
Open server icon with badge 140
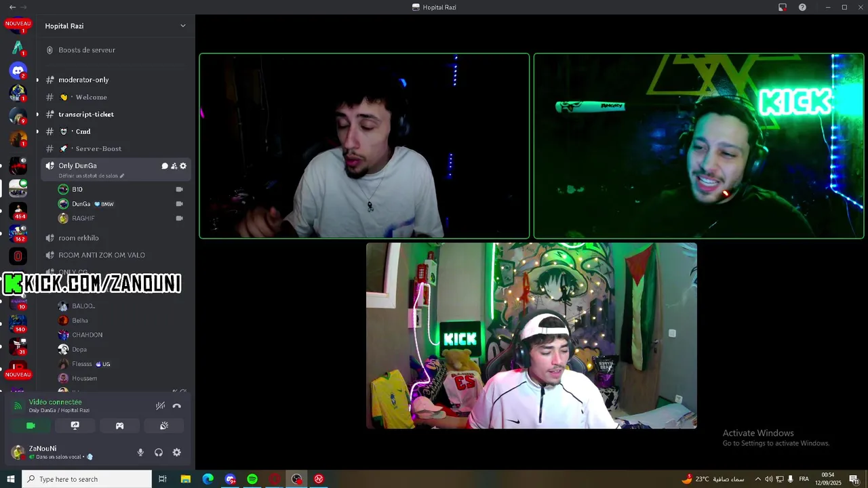click(x=18, y=324)
